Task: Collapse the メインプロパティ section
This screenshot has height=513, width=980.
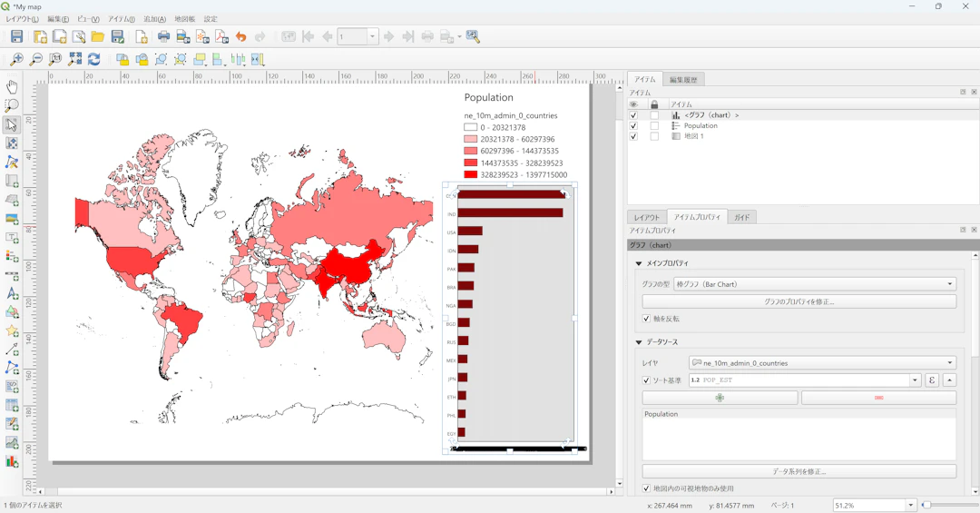Action: [x=639, y=264]
